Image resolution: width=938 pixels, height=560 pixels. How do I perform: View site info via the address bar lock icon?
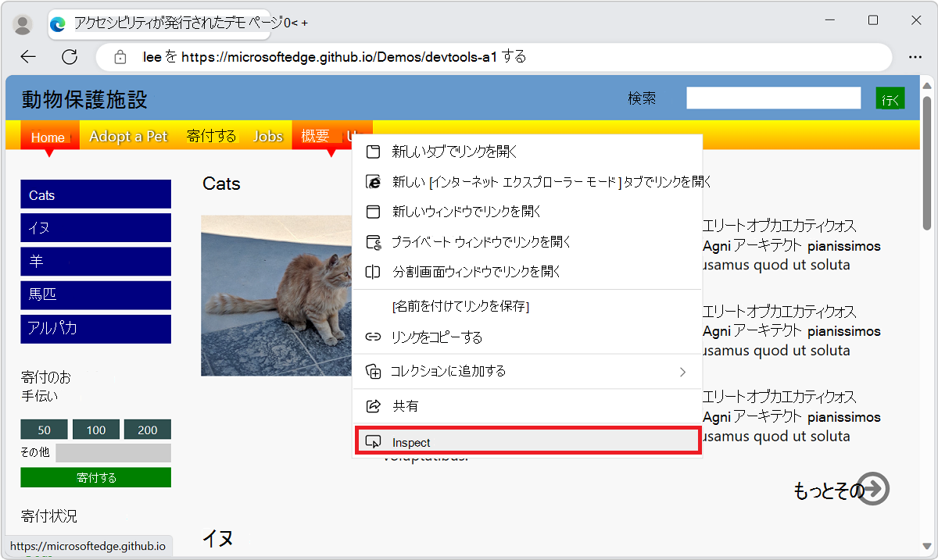point(120,57)
